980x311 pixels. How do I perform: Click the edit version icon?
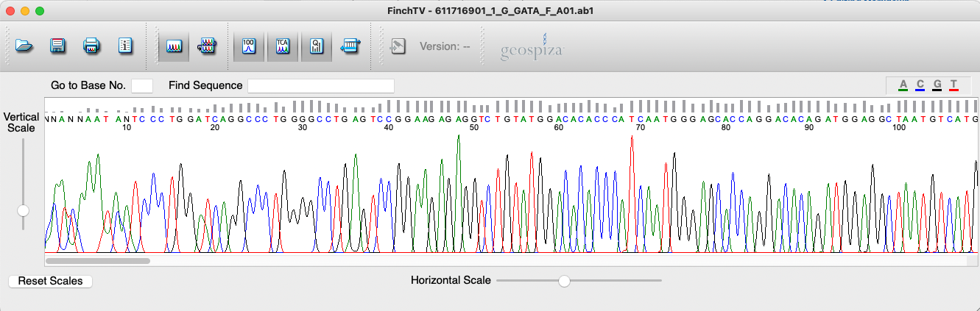click(397, 46)
